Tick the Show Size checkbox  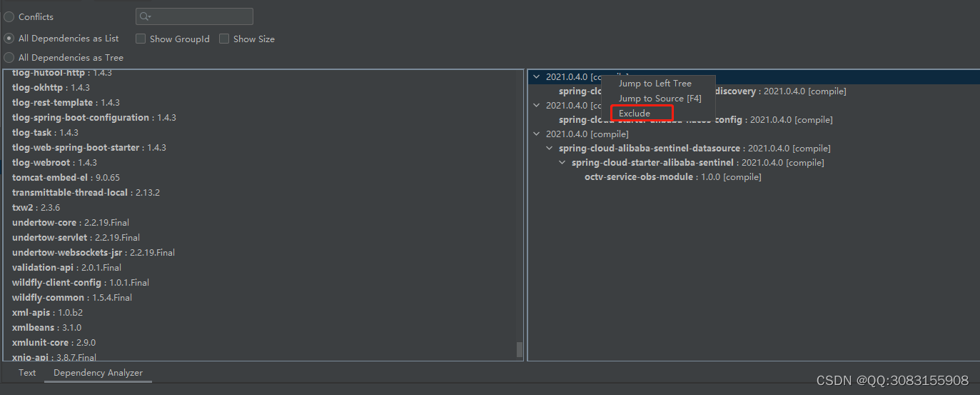(224, 39)
